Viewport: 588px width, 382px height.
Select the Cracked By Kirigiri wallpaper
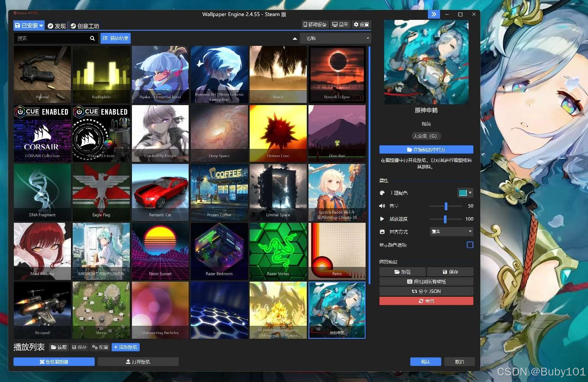[x=160, y=133]
